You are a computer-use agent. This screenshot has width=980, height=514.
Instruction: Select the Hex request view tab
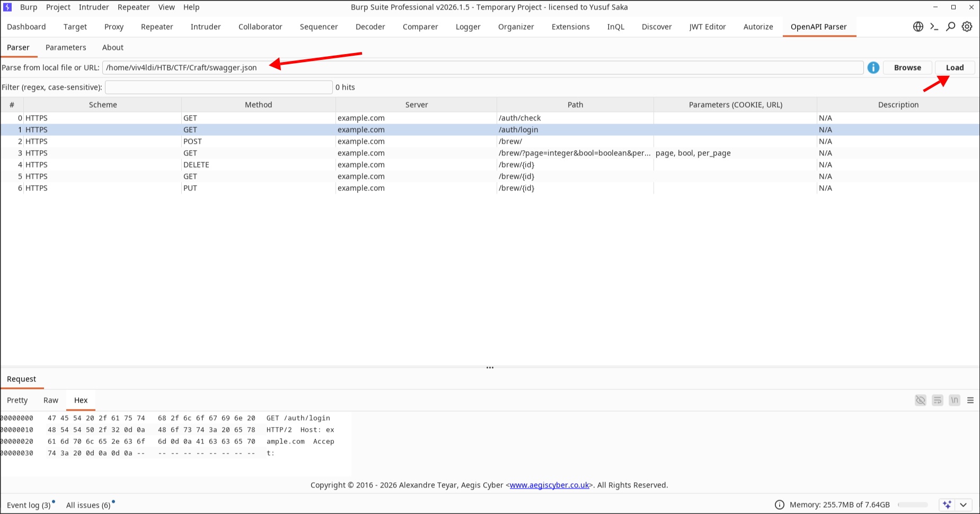pyautogui.click(x=81, y=400)
